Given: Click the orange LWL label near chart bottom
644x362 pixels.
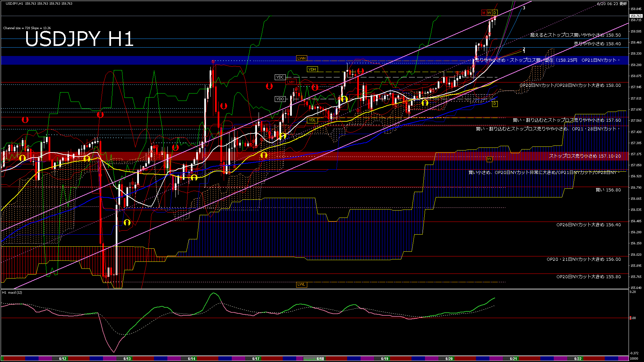Looking at the screenshot, I should pos(301,285).
